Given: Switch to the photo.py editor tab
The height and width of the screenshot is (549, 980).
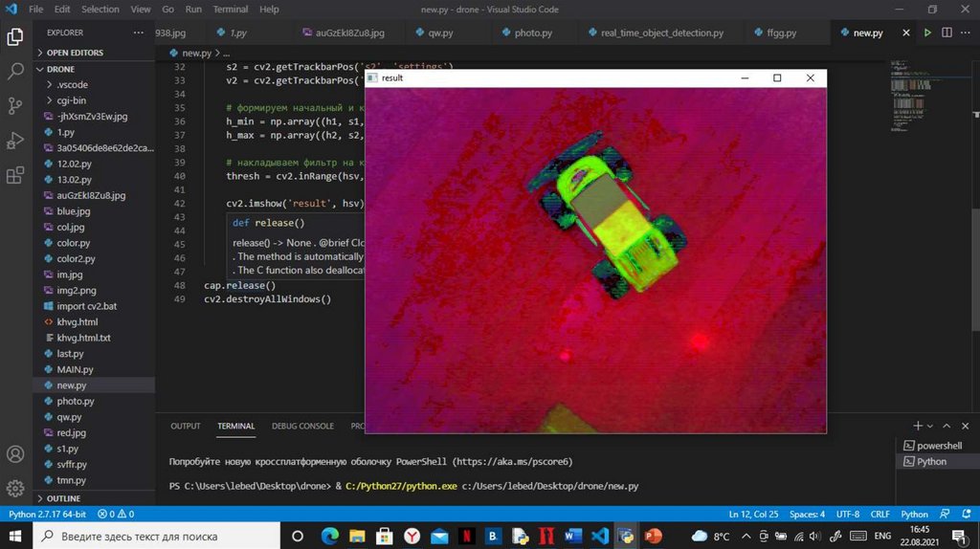Looking at the screenshot, I should (533, 33).
